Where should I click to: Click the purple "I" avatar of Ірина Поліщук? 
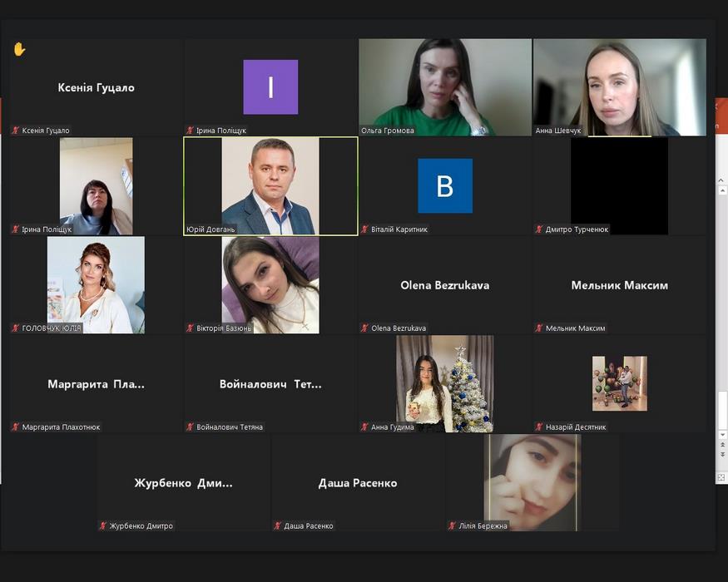tap(270, 86)
